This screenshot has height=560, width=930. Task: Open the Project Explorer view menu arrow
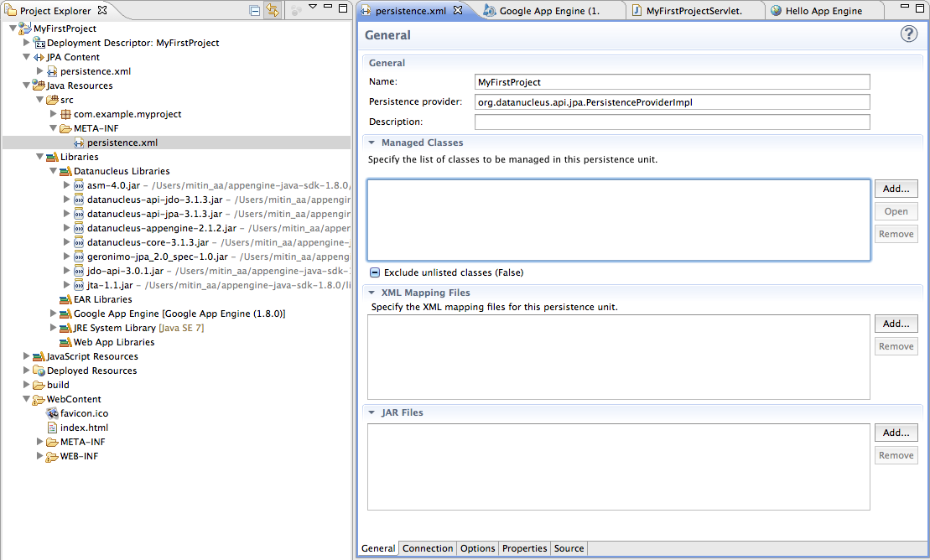313,9
